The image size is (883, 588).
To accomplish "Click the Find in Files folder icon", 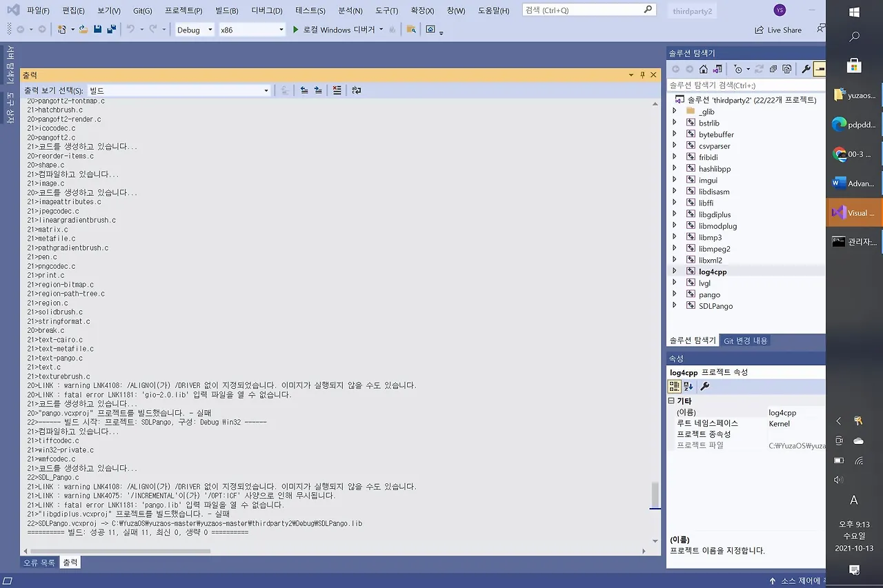I will pyautogui.click(x=411, y=30).
